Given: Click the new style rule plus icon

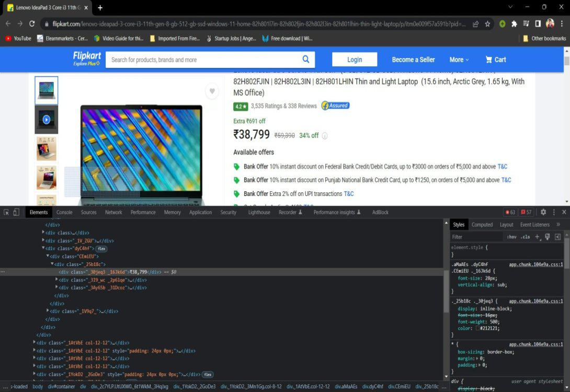Looking at the screenshot, I should point(538,237).
